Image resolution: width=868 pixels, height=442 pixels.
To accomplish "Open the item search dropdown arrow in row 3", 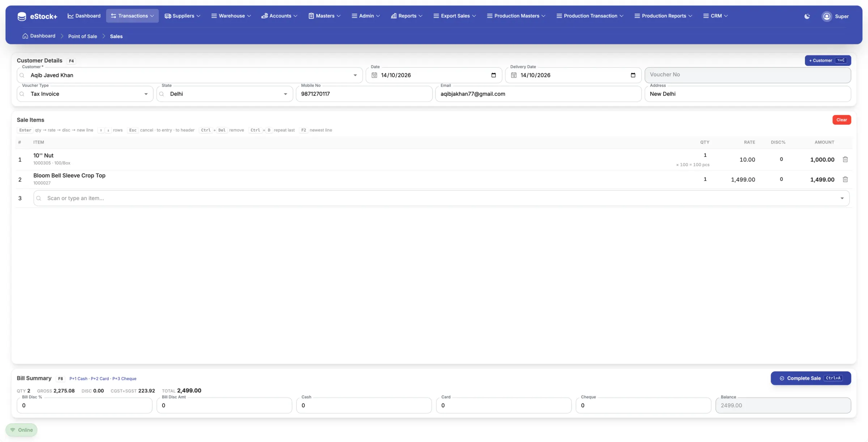I will (x=842, y=198).
